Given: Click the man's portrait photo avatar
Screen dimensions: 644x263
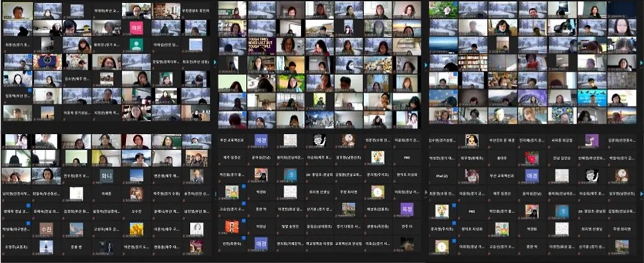Looking at the screenshot, I should coord(197,176).
